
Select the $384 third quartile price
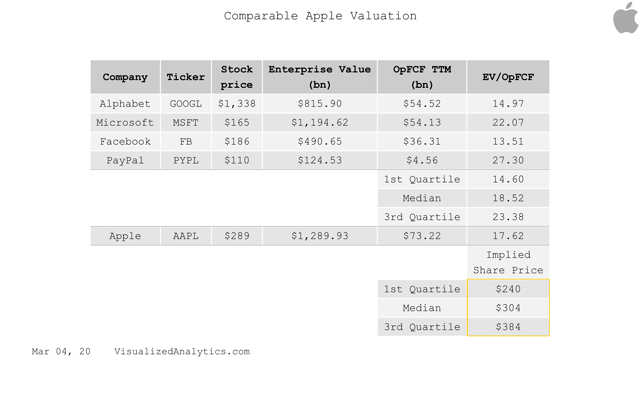coord(508,327)
